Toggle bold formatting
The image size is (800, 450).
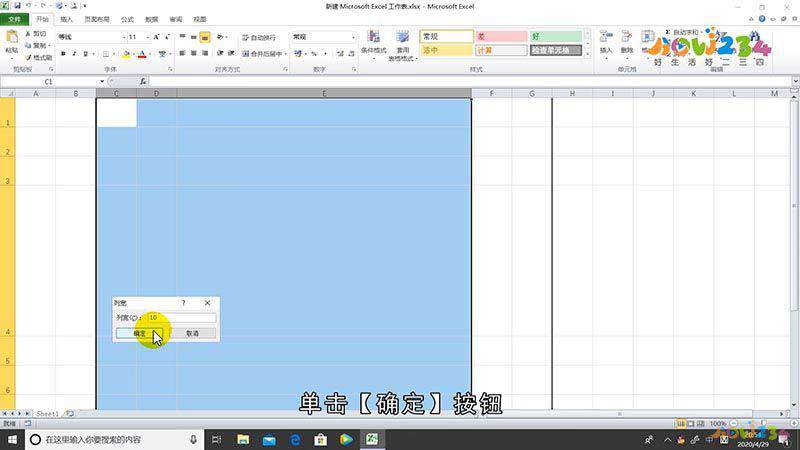[63, 54]
